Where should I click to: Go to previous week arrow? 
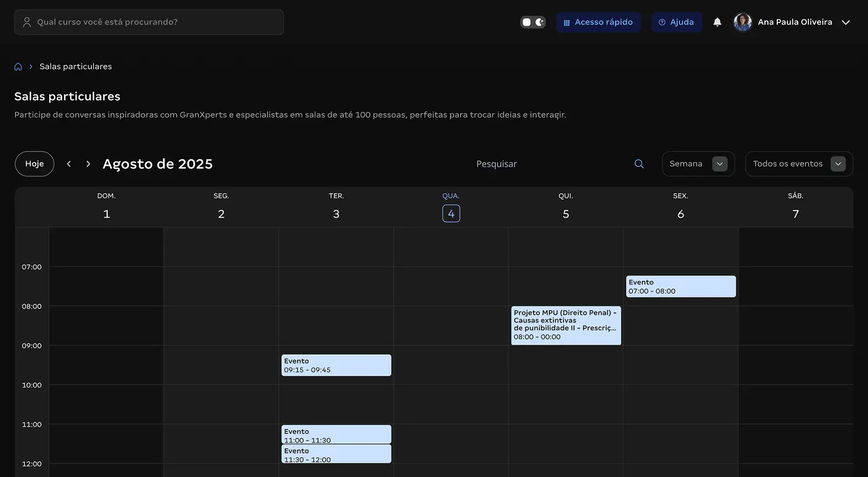tap(69, 164)
